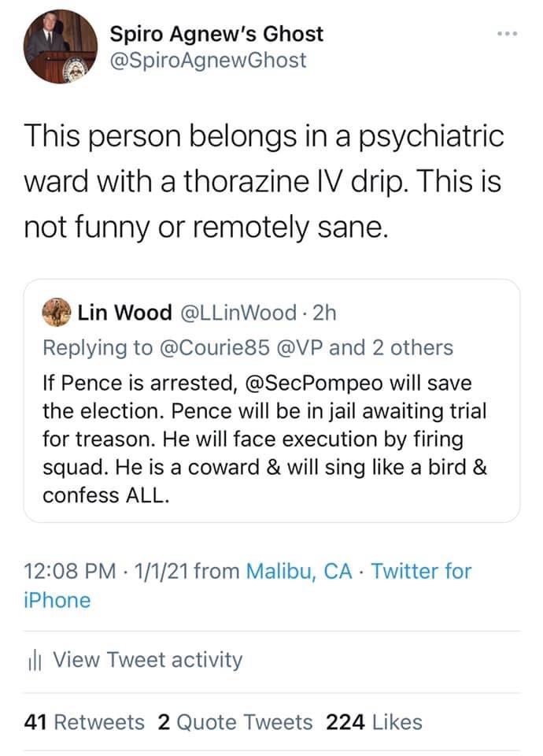
Task: Show the 2 Quote Tweets
Action: (235, 722)
